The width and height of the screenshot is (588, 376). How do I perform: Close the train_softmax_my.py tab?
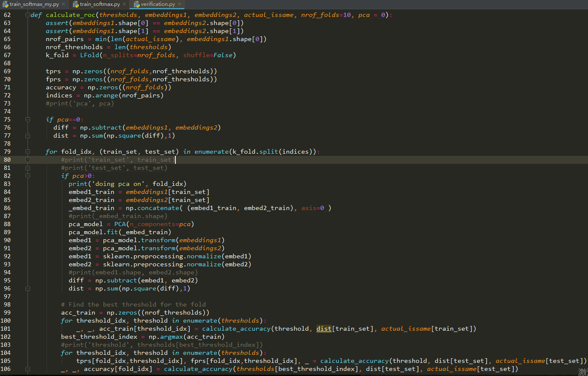click(64, 4)
